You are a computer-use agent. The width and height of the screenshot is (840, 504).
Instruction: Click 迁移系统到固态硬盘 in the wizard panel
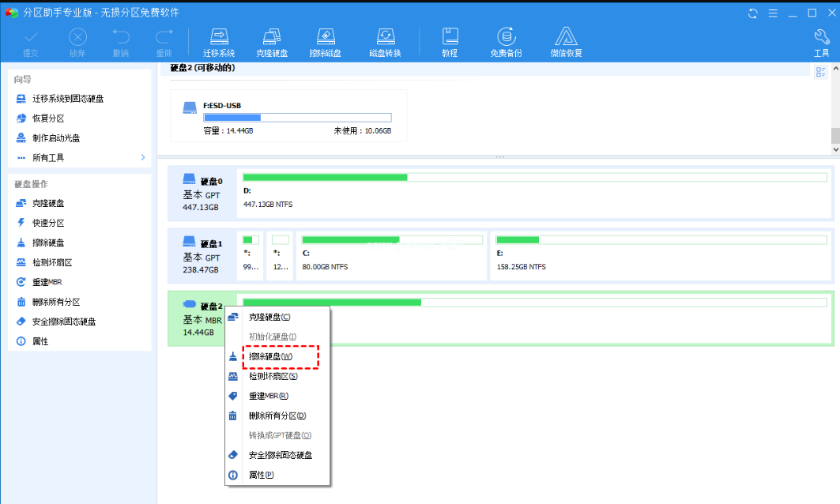tap(68, 99)
